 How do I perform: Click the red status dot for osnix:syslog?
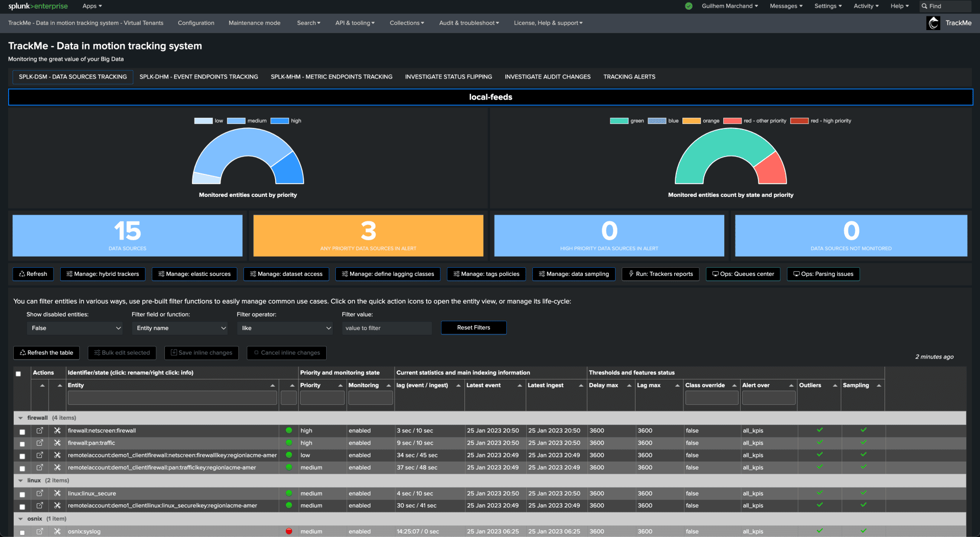pos(289,531)
